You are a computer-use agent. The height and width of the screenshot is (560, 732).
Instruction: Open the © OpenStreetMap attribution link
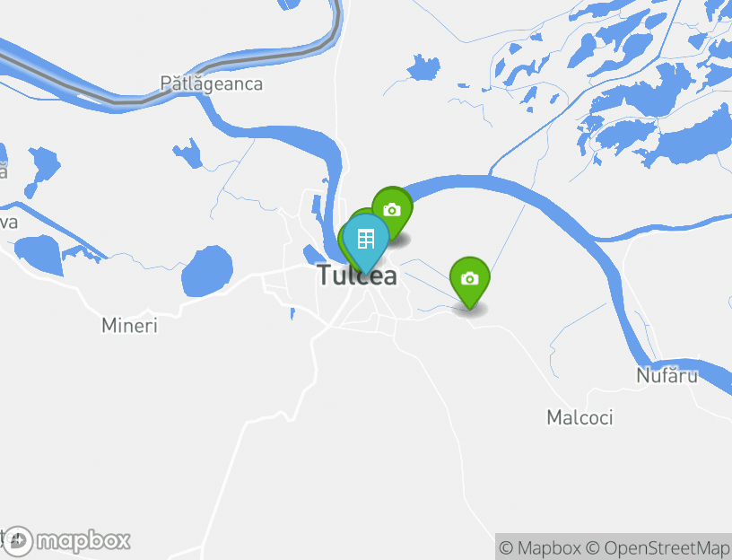[658, 547]
